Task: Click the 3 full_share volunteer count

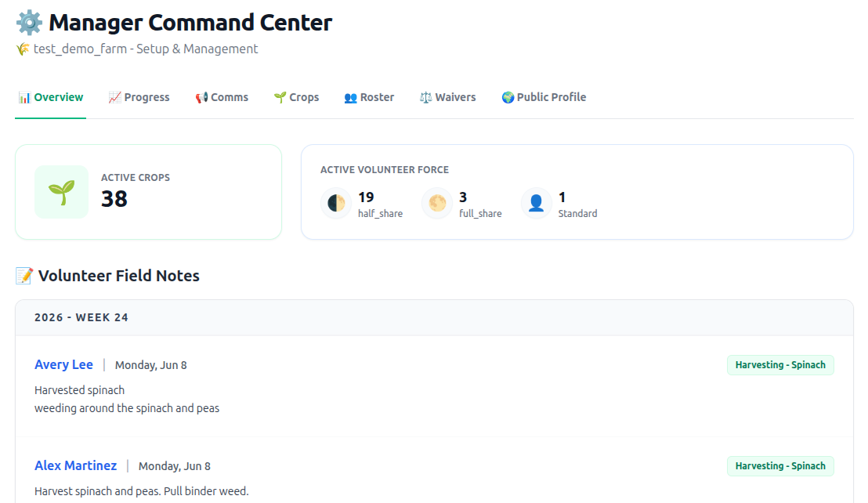Action: click(463, 197)
